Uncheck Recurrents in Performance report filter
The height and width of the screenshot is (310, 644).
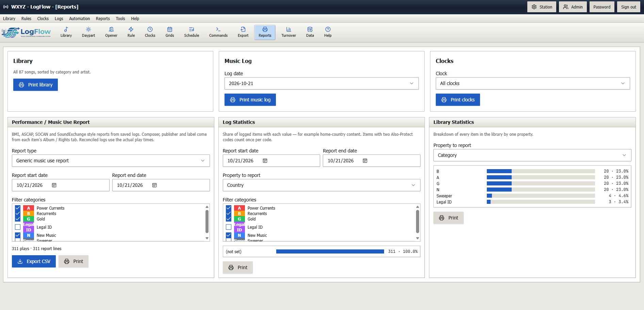coord(18,214)
